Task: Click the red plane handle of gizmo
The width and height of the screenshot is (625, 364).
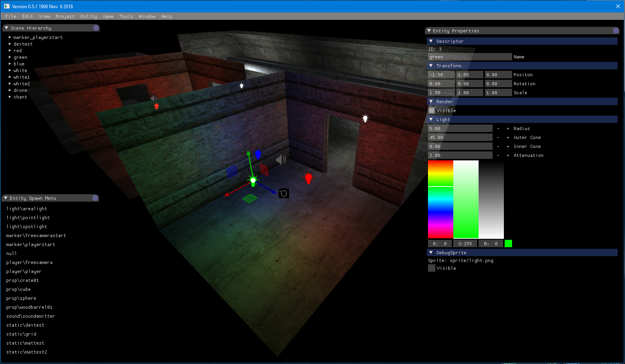Action: (264, 170)
